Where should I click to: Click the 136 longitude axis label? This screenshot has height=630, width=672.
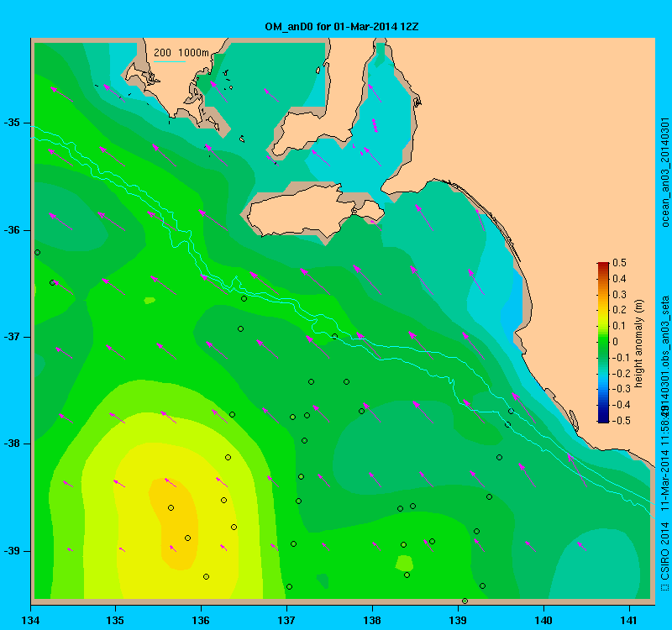coord(201,620)
